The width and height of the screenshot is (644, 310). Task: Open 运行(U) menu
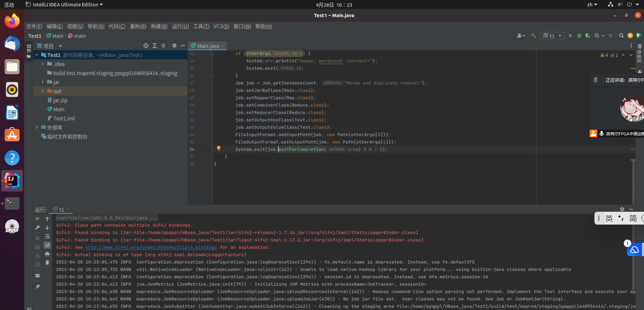[180, 26]
